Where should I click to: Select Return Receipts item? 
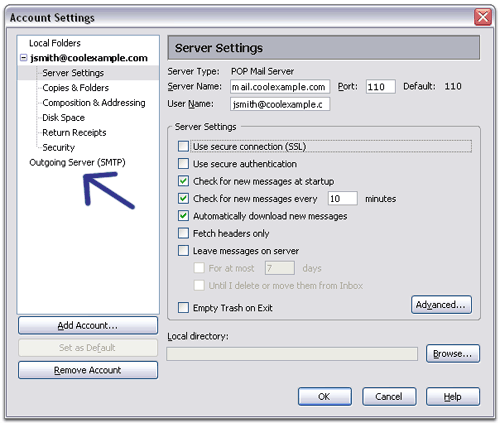74,133
